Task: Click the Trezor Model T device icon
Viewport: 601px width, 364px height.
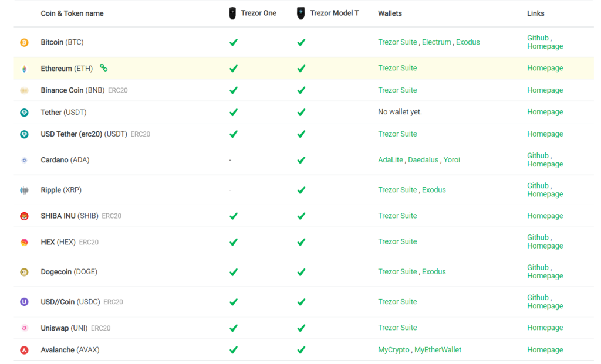Action: [301, 13]
